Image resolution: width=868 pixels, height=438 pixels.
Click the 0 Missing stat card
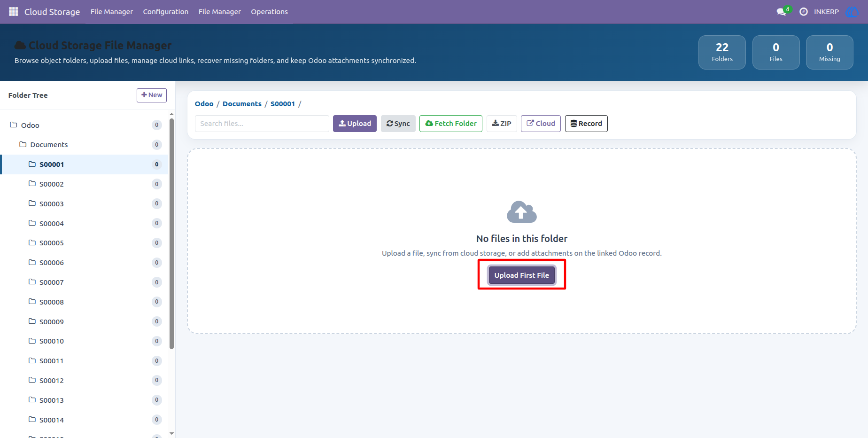click(829, 52)
